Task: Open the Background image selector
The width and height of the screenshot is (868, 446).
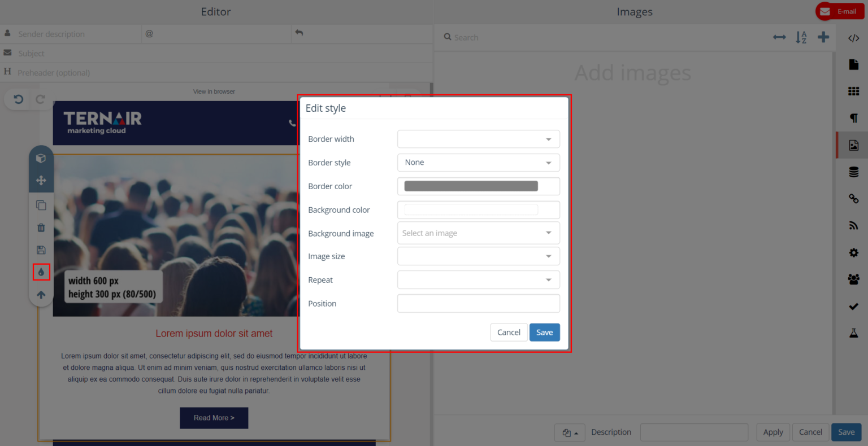Action: (479, 233)
